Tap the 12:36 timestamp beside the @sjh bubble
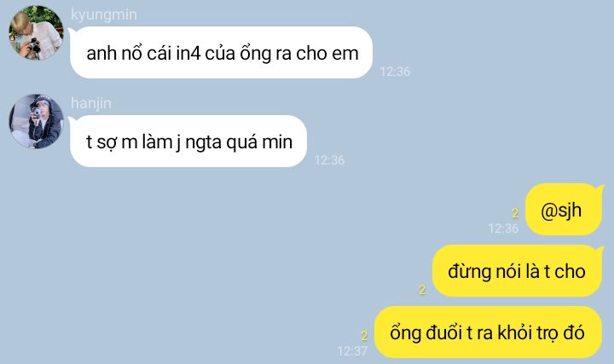The height and width of the screenshot is (364, 614). (503, 228)
